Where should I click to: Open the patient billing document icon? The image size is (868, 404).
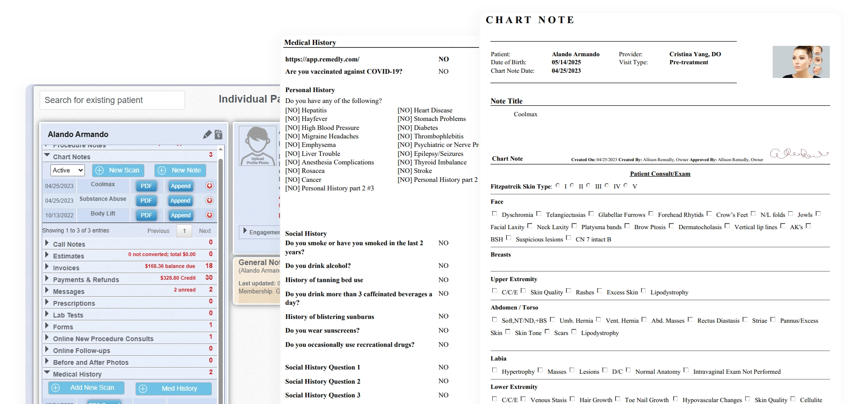pos(219,135)
